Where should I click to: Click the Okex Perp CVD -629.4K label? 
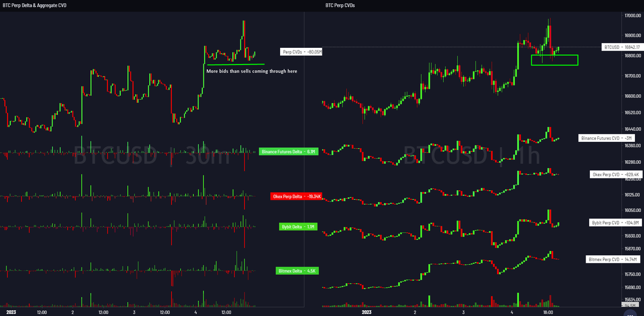click(x=616, y=175)
